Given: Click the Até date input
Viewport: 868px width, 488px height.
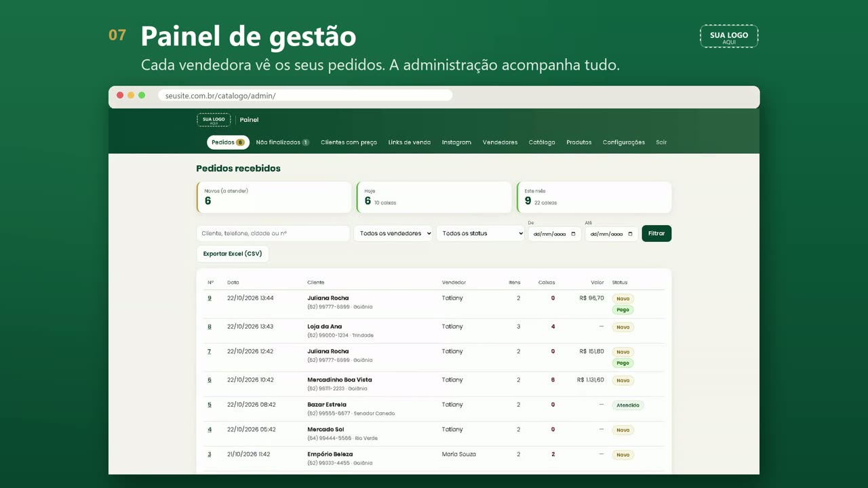Looking at the screenshot, I should click(x=612, y=234).
